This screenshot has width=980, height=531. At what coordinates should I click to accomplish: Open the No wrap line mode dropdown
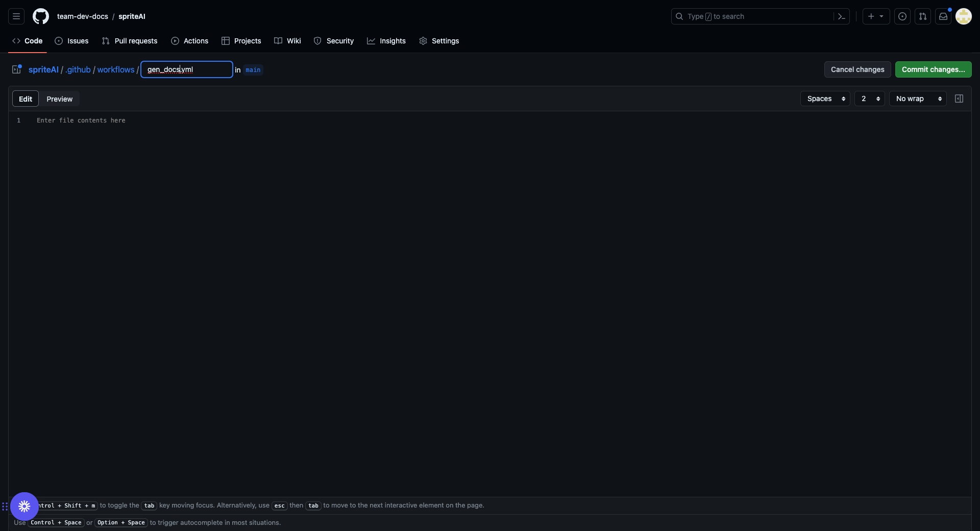coord(918,99)
